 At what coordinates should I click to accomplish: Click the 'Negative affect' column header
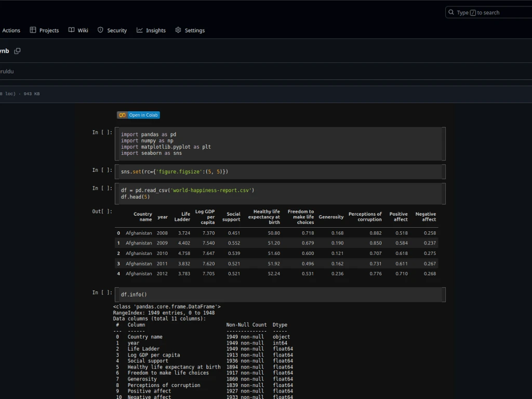click(x=425, y=217)
